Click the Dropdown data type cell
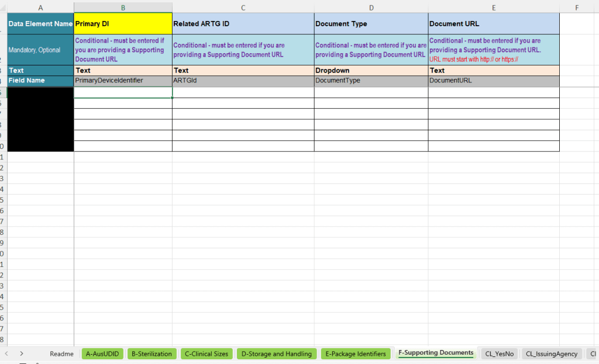599x364 pixels. (371, 70)
